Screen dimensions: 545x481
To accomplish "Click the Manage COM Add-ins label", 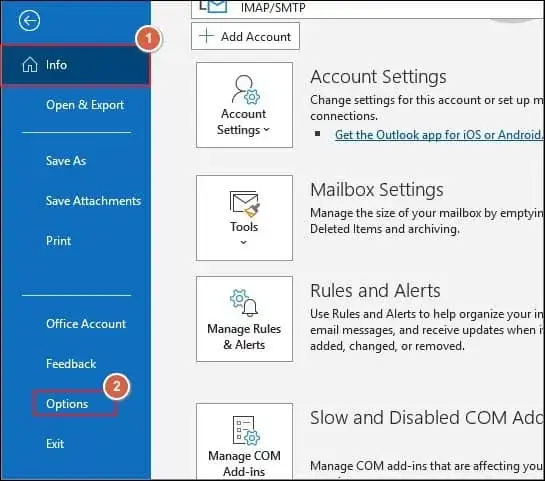I will point(244,464).
